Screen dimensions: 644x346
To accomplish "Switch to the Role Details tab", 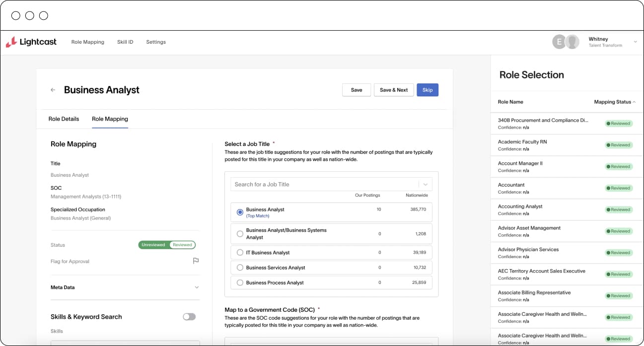I will (64, 119).
